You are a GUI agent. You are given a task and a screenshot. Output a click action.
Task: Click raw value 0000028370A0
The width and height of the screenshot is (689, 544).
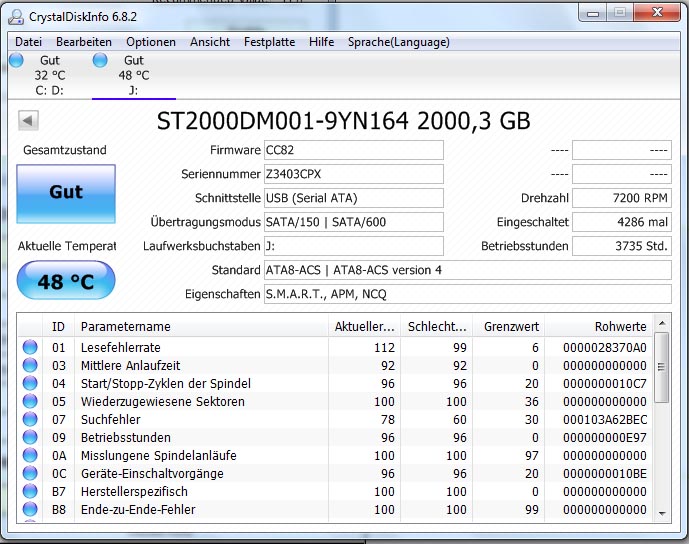pos(605,348)
